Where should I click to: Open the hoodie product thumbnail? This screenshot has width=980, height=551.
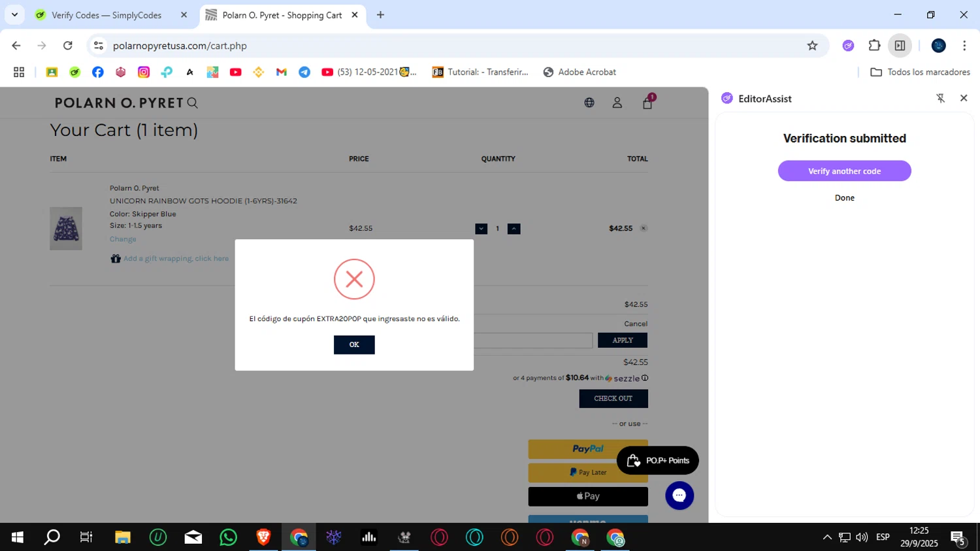pos(66,229)
